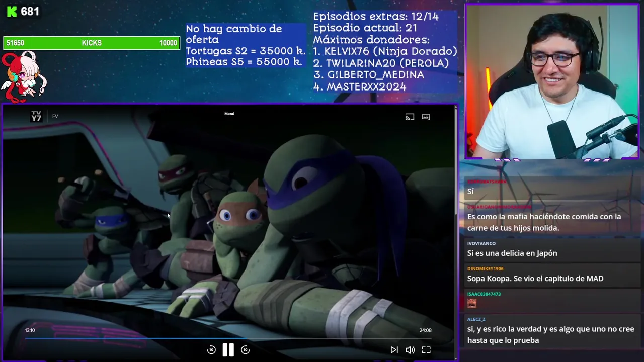The height and width of the screenshot is (362, 644).
Task: Click the 24:08 total duration label
Action: 425,330
